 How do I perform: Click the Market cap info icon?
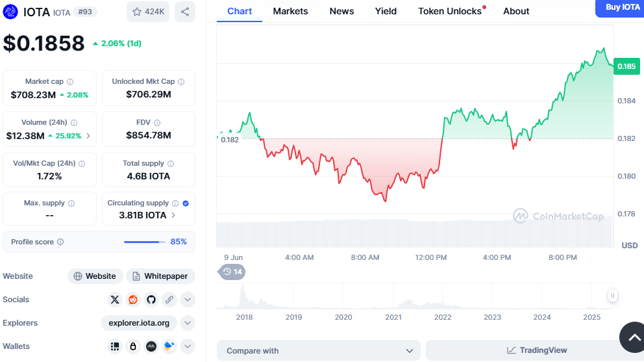pyautogui.click(x=70, y=82)
